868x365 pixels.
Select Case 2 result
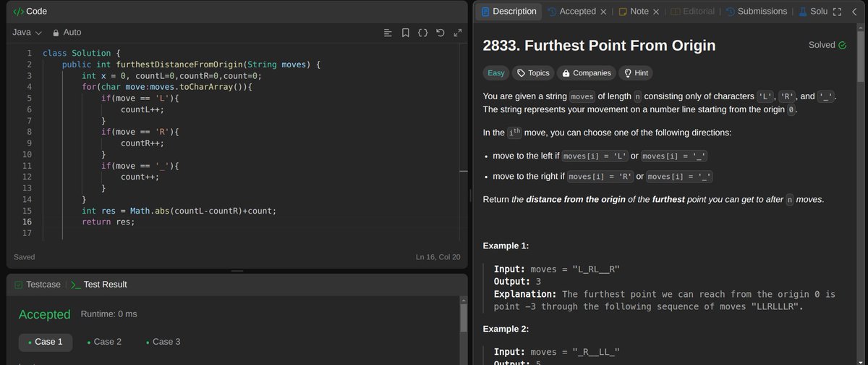coord(104,342)
